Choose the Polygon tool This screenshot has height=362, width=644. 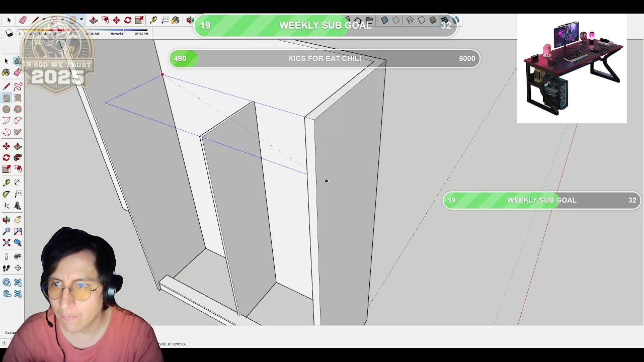18,109
